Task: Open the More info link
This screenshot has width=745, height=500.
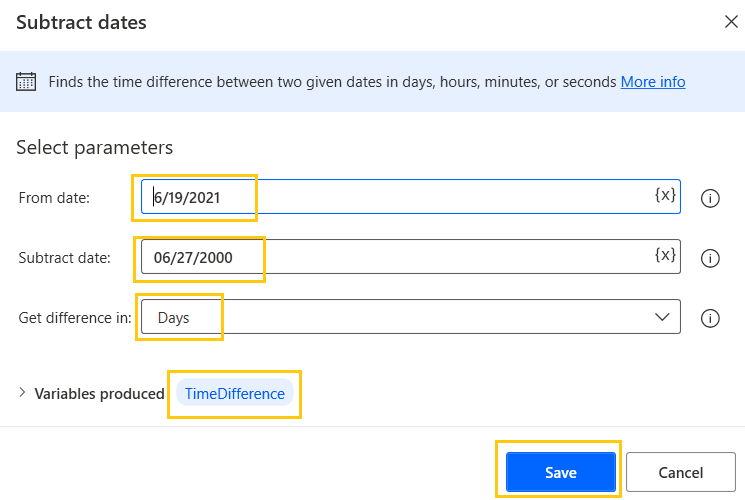Action: 653,82
